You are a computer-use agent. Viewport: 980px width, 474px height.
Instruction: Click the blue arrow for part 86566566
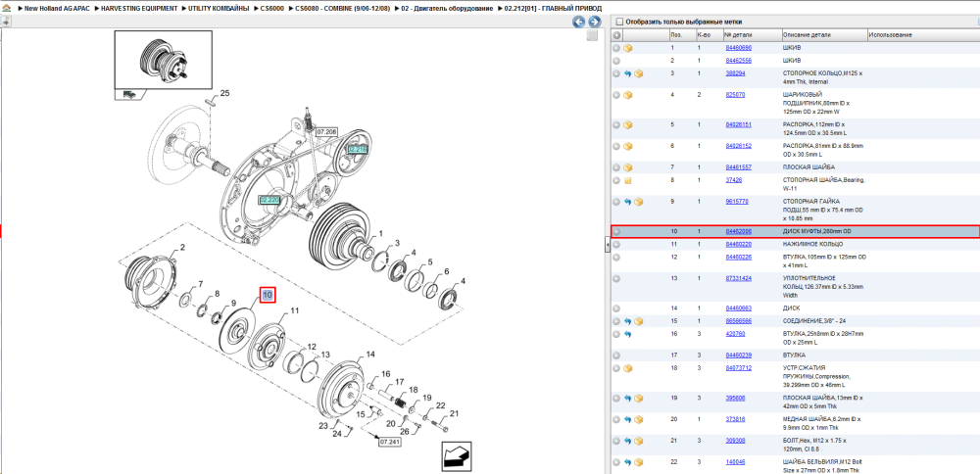pos(628,321)
